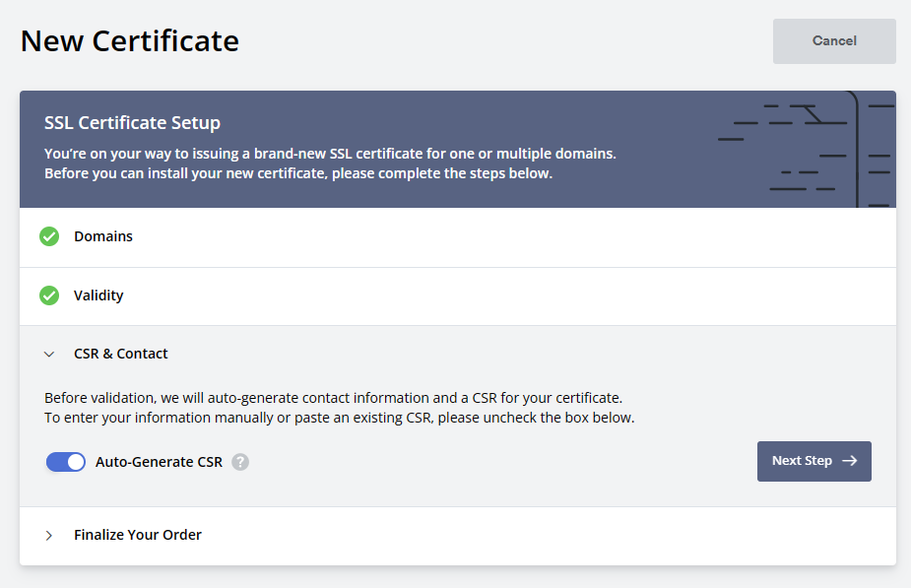Click the SSL Certificate Setup banner heading
The width and height of the screenshot is (911, 588).
[133, 122]
